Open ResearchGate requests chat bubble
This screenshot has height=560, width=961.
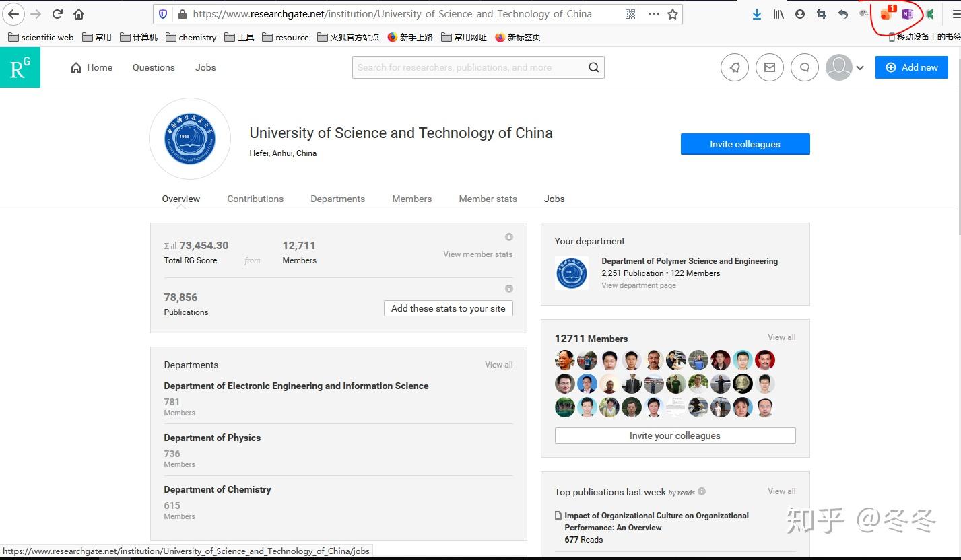[805, 67]
